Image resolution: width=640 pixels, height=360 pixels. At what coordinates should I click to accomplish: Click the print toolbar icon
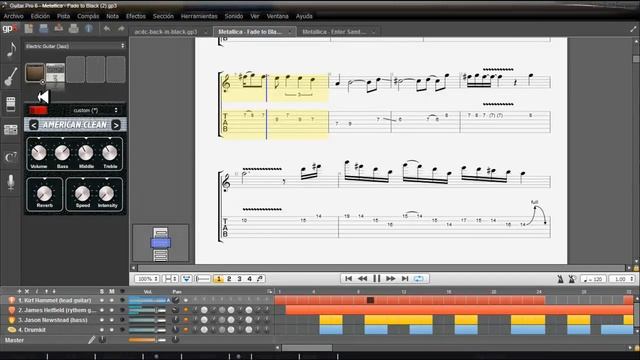[x=73, y=29]
